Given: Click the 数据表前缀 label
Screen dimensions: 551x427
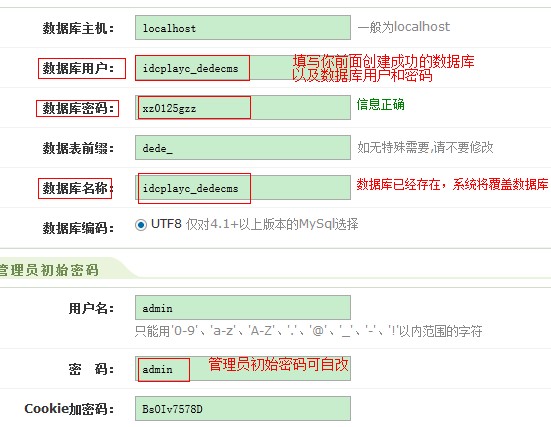Looking at the screenshot, I should coord(78,148).
